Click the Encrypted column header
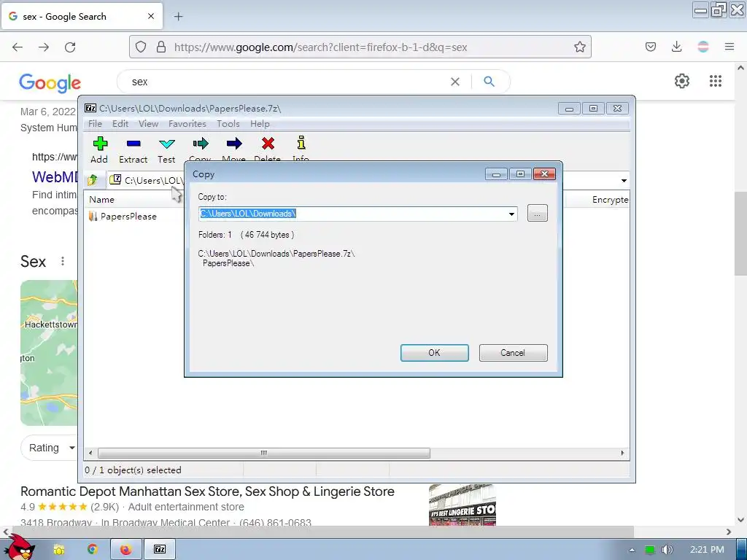Image resolution: width=747 pixels, height=560 pixels. [610, 200]
